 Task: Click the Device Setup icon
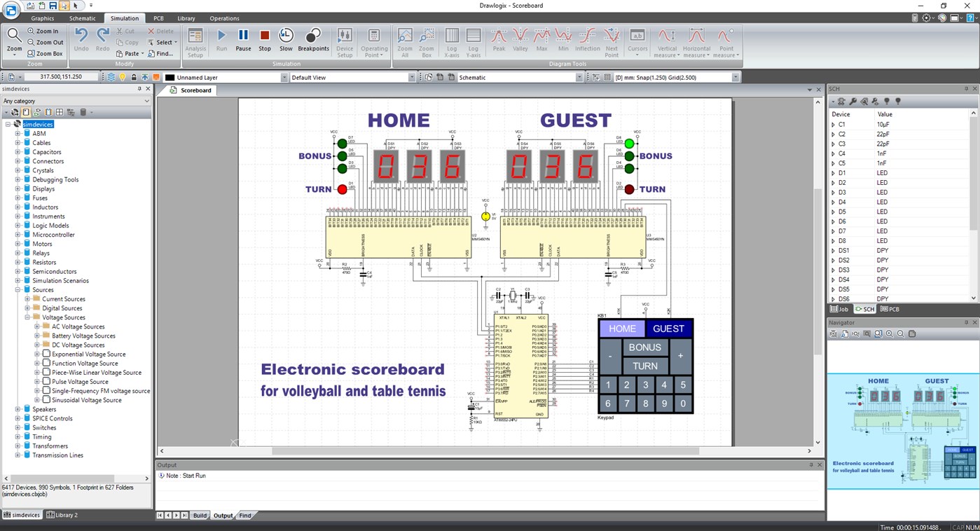[x=344, y=40]
